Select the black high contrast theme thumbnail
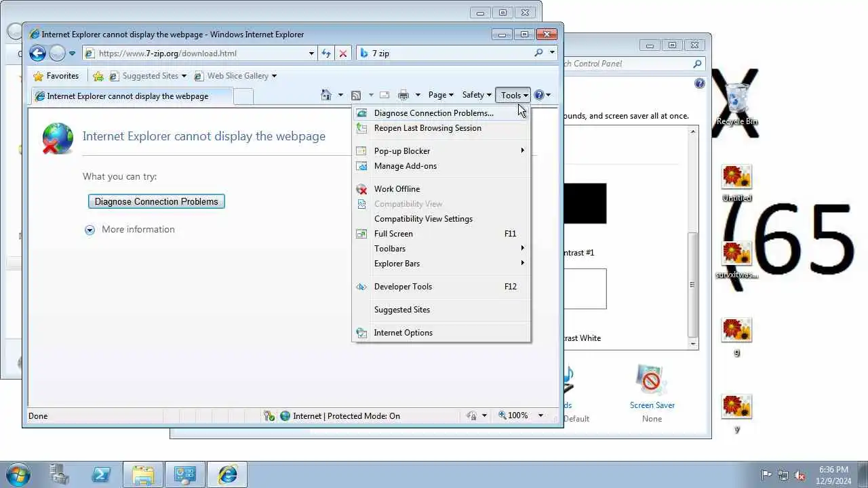Screen dimensions: 868x488 pyautogui.click(x=585, y=203)
